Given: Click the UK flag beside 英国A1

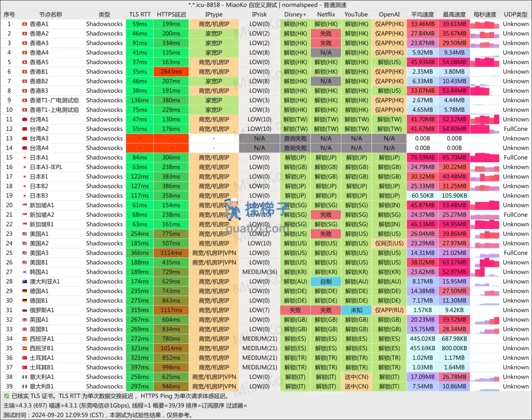Looking at the screenshot, I should pos(25,320).
